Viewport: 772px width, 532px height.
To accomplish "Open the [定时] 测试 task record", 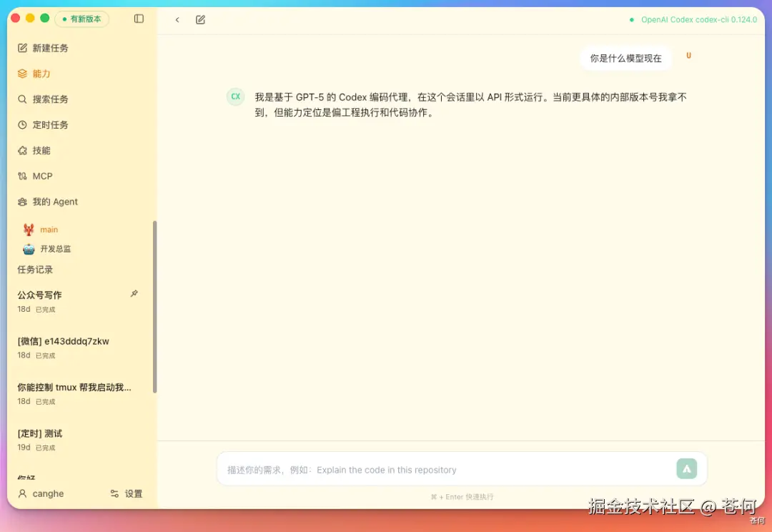I will (x=79, y=440).
